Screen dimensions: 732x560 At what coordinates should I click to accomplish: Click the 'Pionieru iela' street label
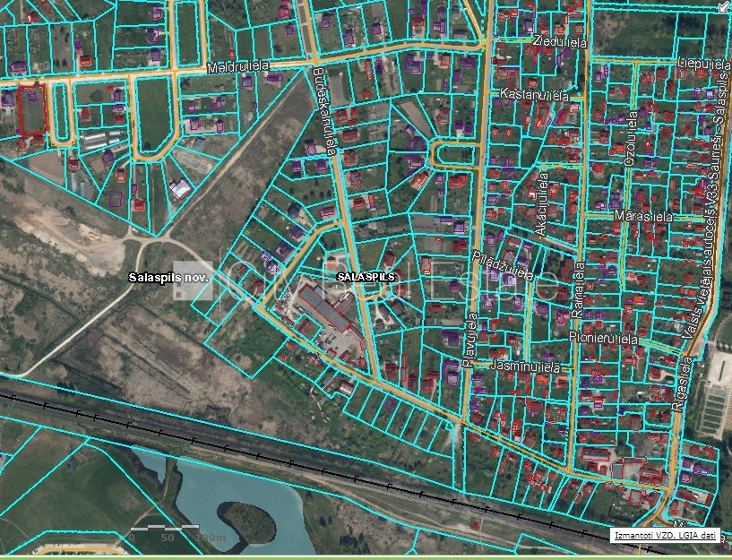(602, 340)
